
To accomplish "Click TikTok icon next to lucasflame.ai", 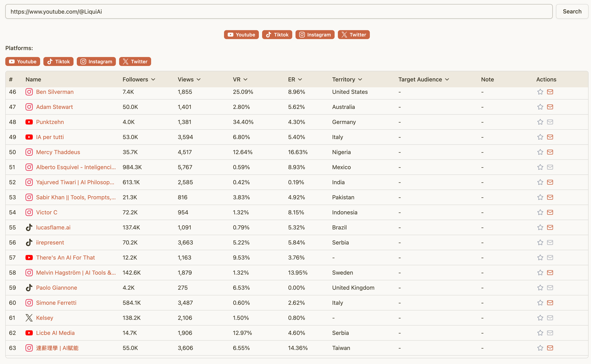I will click(x=29, y=228).
